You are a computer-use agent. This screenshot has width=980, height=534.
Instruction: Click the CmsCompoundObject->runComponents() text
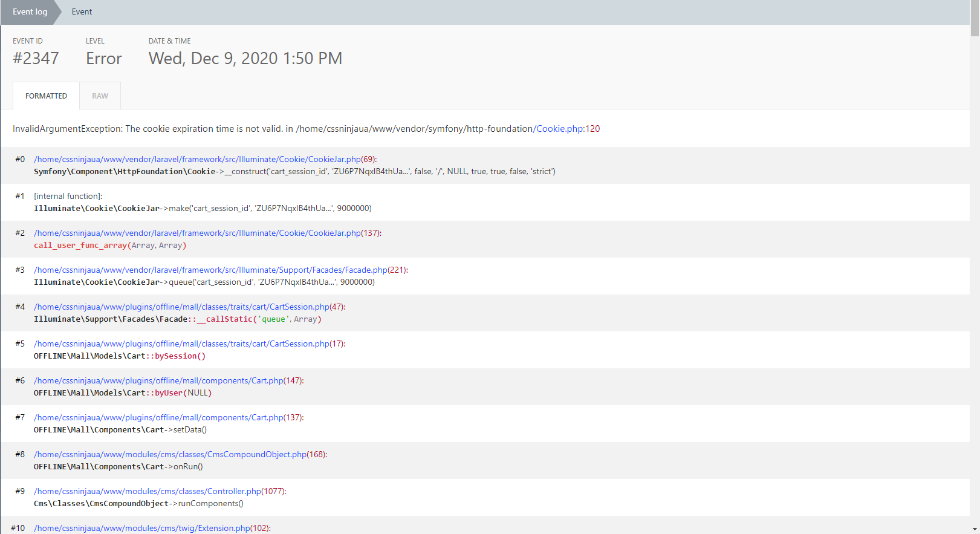coord(138,504)
